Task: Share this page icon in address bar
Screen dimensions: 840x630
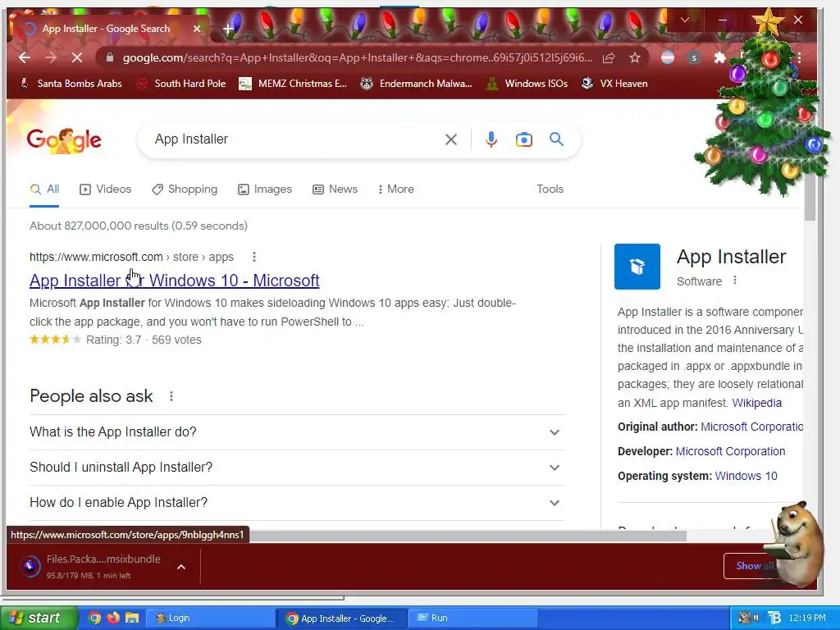Action: (x=609, y=58)
